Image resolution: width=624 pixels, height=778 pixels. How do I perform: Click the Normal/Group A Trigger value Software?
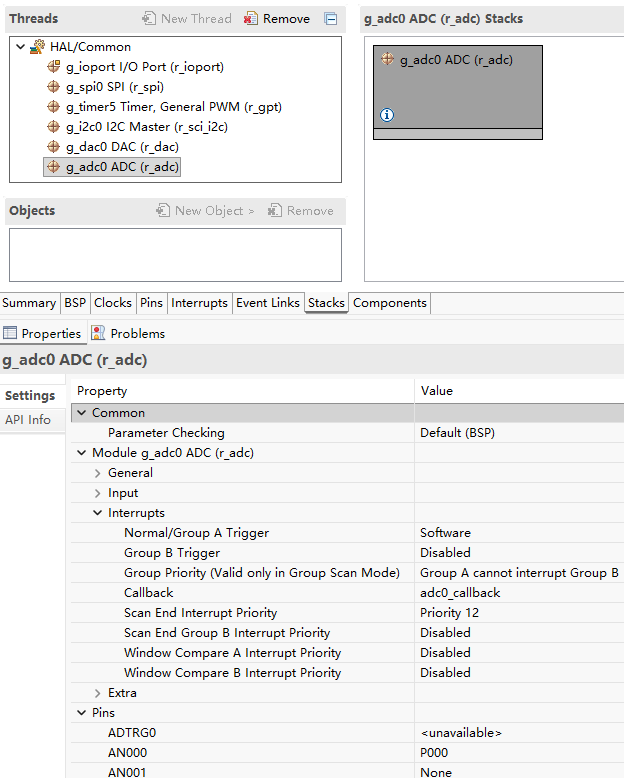pyautogui.click(x=519, y=533)
